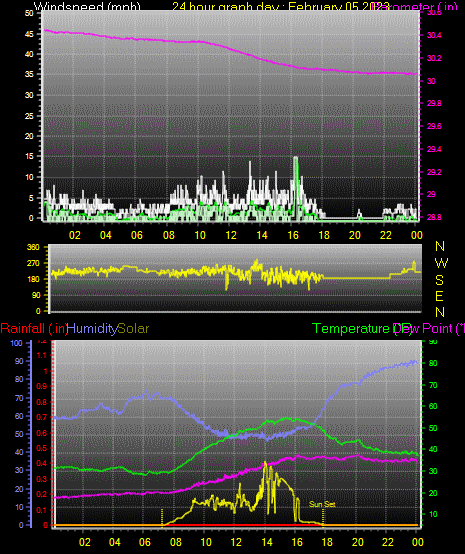Click the 100 value on humidity axis
The height and width of the screenshot is (554, 465).
pyautogui.click(x=16, y=343)
